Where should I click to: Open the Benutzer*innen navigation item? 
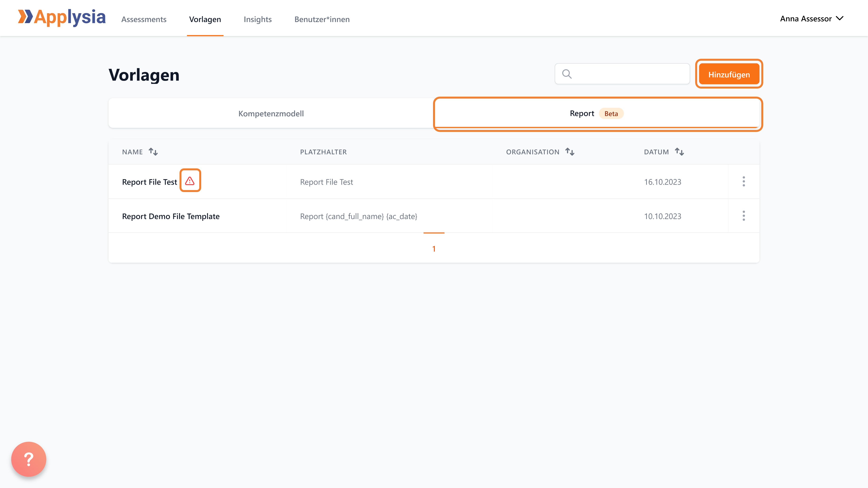click(x=322, y=19)
